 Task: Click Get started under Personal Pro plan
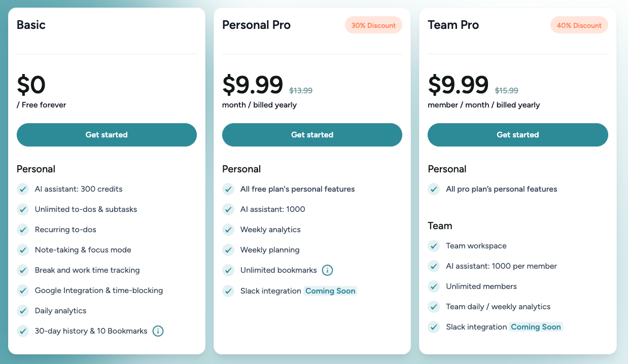point(312,135)
